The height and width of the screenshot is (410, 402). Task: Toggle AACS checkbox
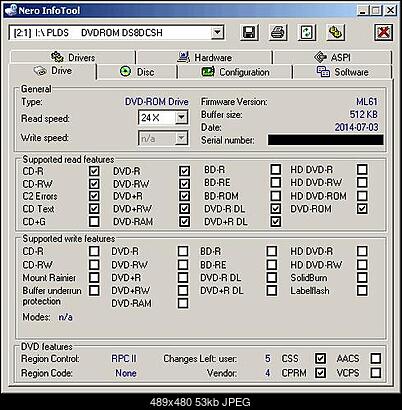click(x=375, y=358)
